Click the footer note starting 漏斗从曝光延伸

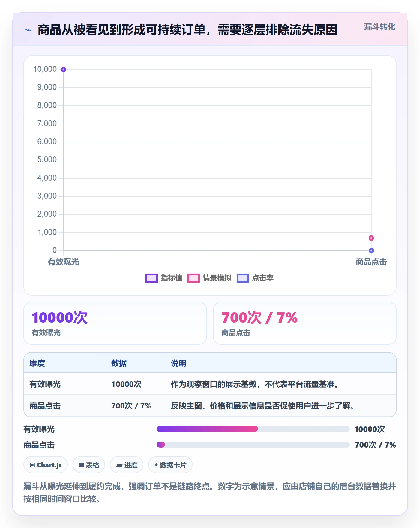[210, 493]
